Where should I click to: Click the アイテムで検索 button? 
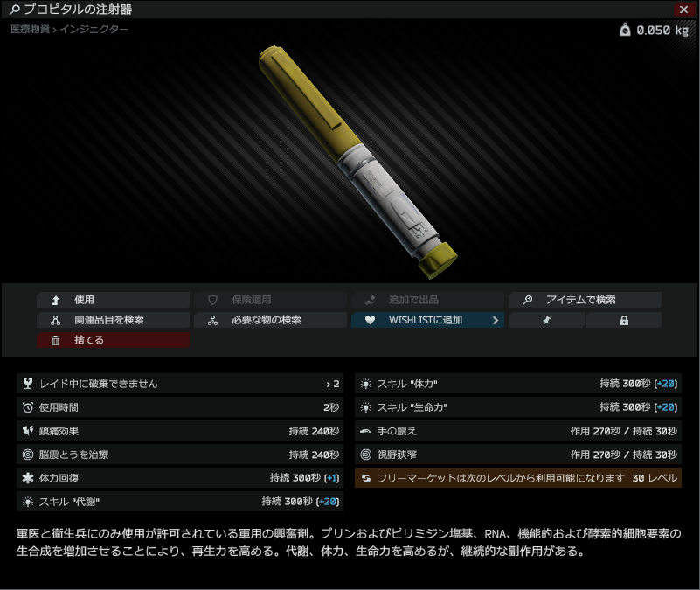585,300
